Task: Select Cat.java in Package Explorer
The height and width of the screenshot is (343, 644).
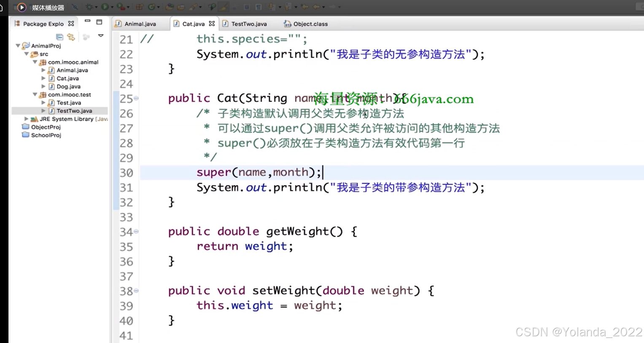Action: (x=67, y=78)
